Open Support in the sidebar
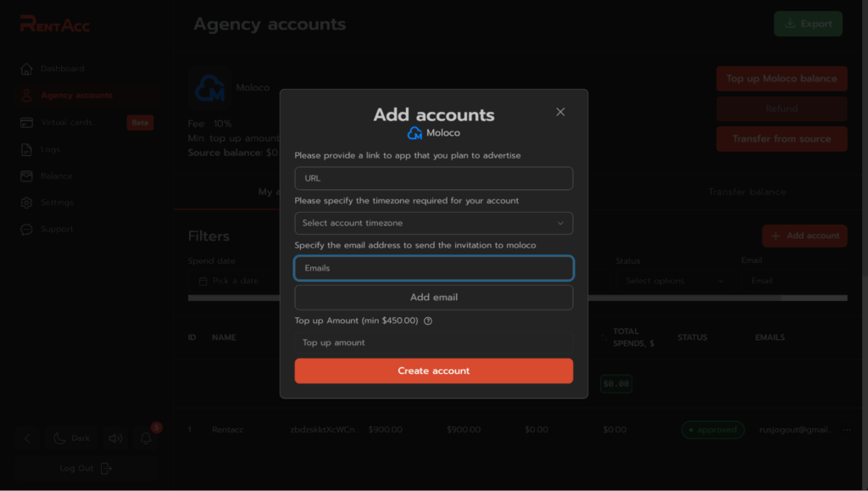Image resolution: width=868 pixels, height=491 pixels. (x=57, y=229)
